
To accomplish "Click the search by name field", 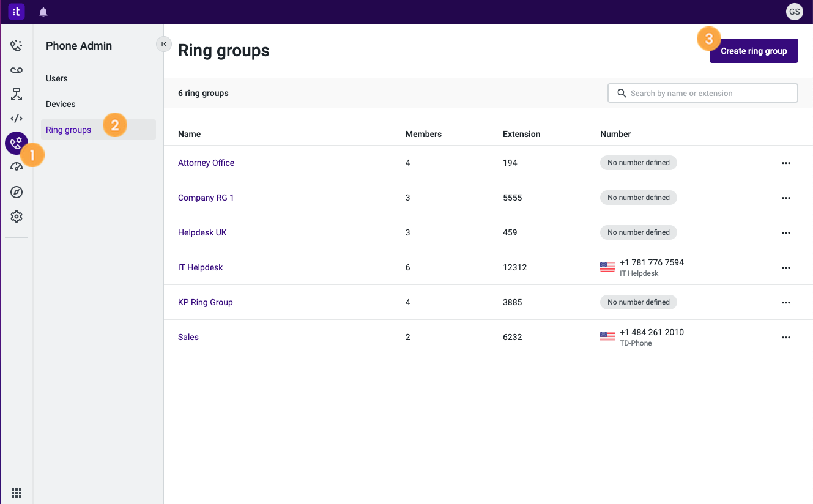I will tap(702, 92).
